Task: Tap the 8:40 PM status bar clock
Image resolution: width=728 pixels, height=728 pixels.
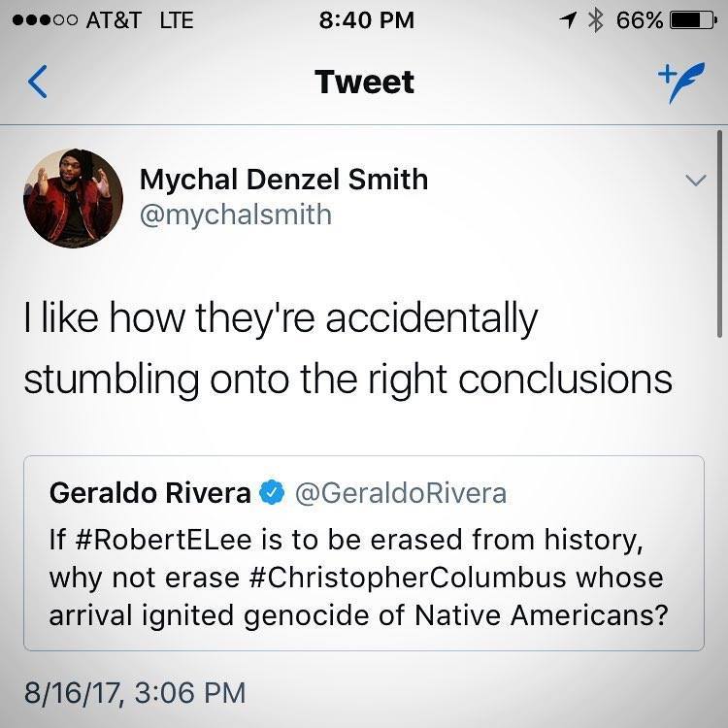Action: coord(365,20)
